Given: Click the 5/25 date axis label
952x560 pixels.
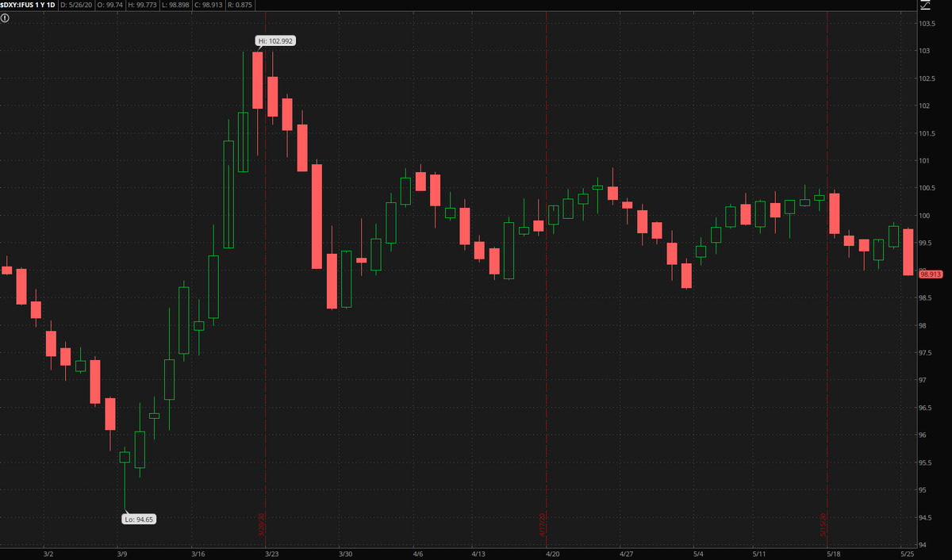Looking at the screenshot, I should (907, 554).
